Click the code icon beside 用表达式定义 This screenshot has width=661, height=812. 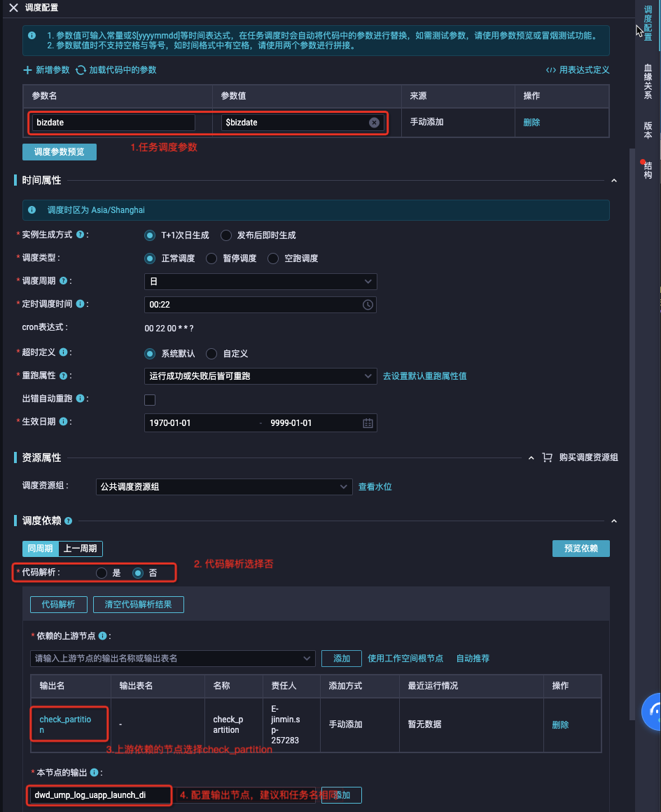(551, 70)
